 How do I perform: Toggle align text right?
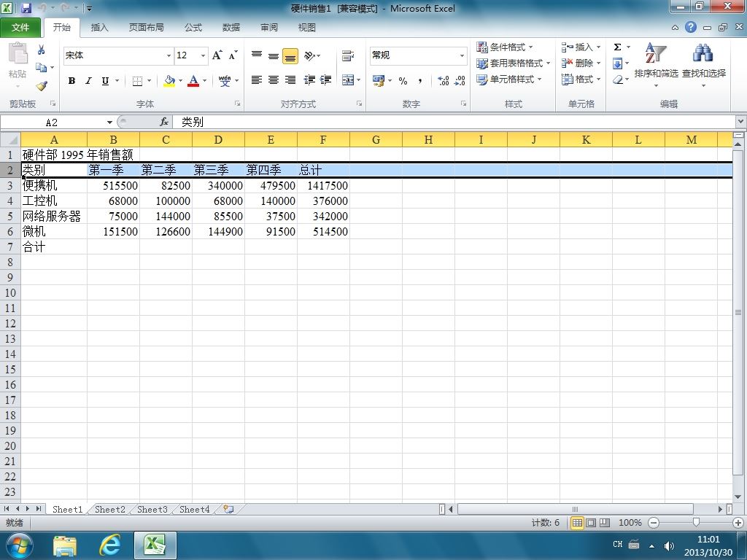290,79
